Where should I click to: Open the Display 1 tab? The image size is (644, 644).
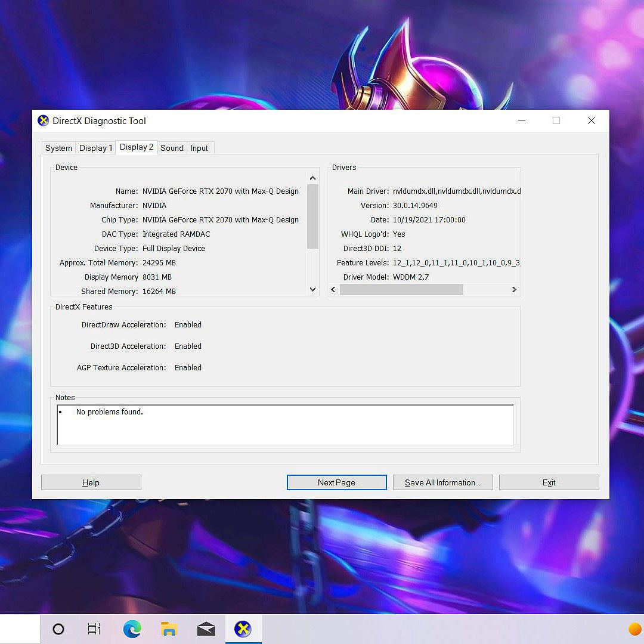point(95,148)
